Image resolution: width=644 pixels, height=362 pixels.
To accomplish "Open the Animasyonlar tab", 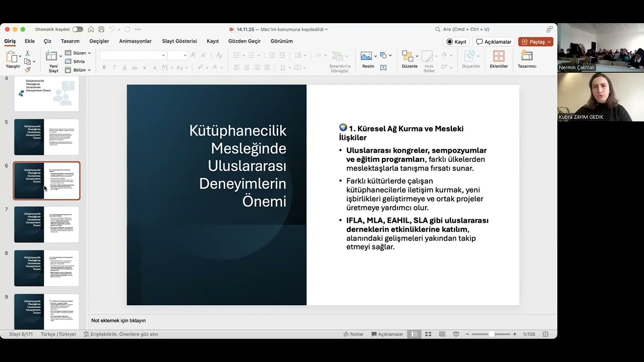I will (x=135, y=41).
